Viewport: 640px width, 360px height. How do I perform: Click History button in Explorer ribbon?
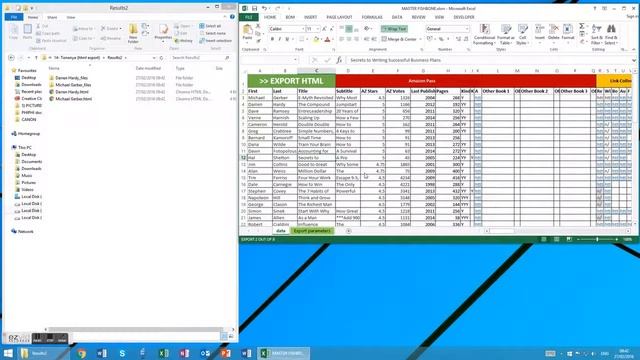tap(184, 41)
